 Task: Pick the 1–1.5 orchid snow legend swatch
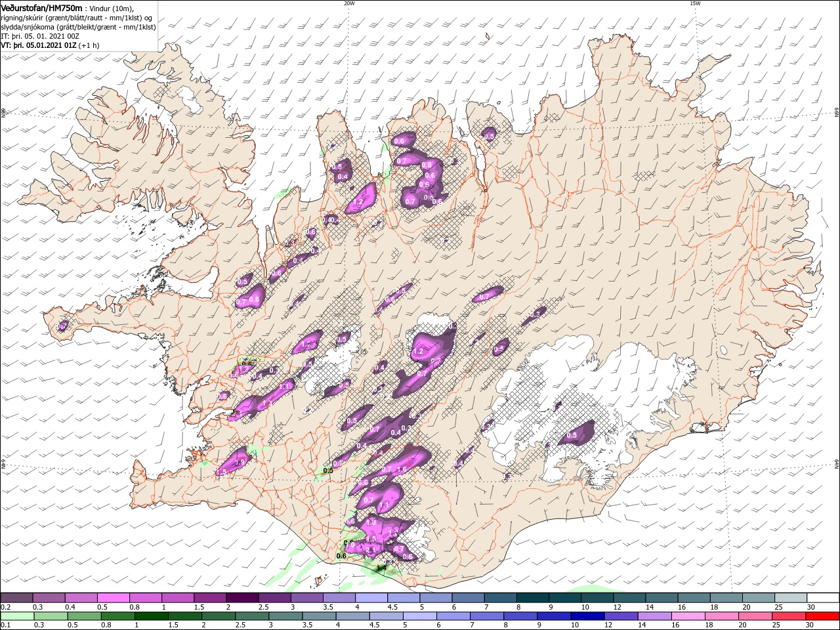178,597
